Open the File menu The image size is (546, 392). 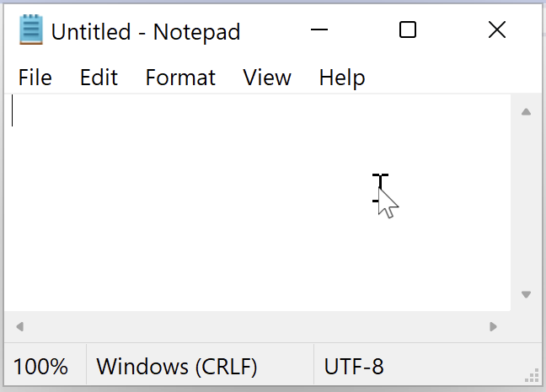tap(35, 78)
